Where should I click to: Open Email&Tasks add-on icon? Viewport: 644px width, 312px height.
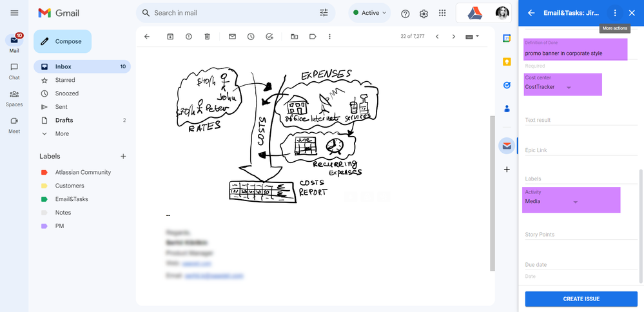coord(507,146)
